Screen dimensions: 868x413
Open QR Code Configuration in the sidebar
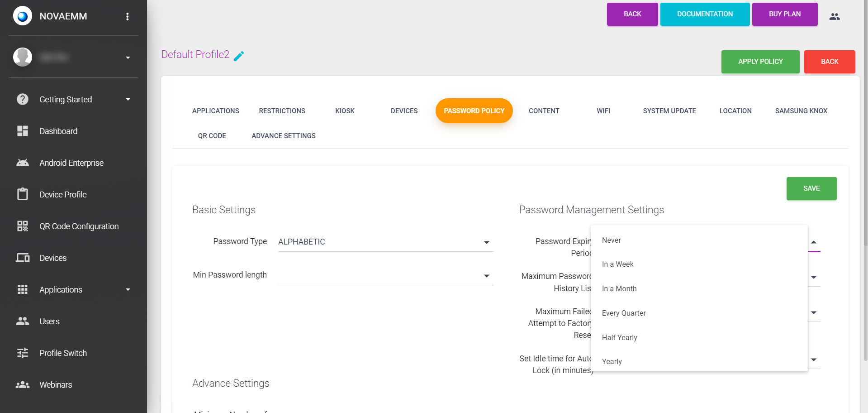pos(79,226)
